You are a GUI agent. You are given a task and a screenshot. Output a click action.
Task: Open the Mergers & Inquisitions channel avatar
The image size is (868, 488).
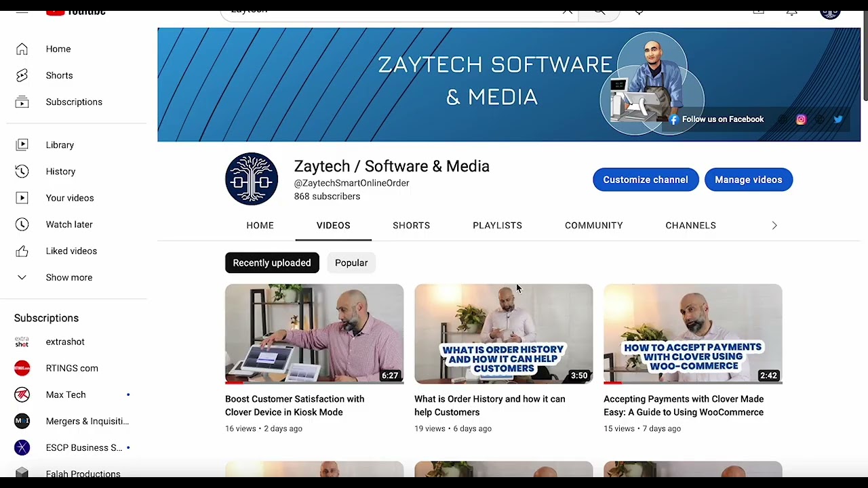[x=22, y=421]
